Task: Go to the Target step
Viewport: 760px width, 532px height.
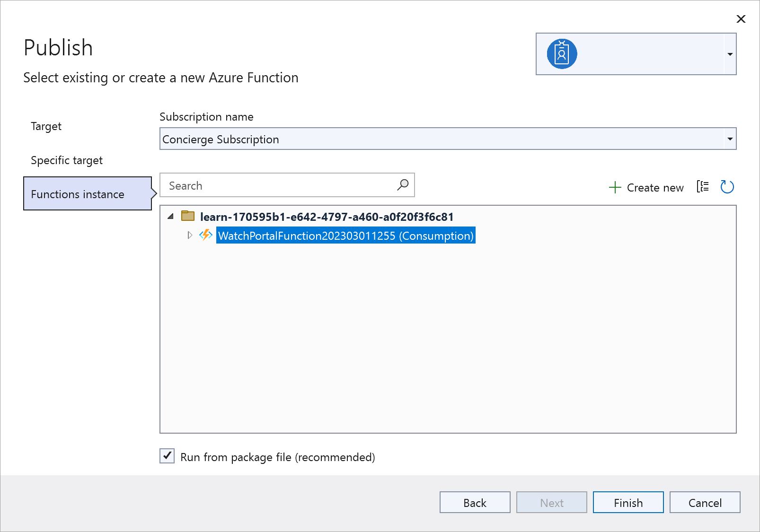Action: coord(46,126)
